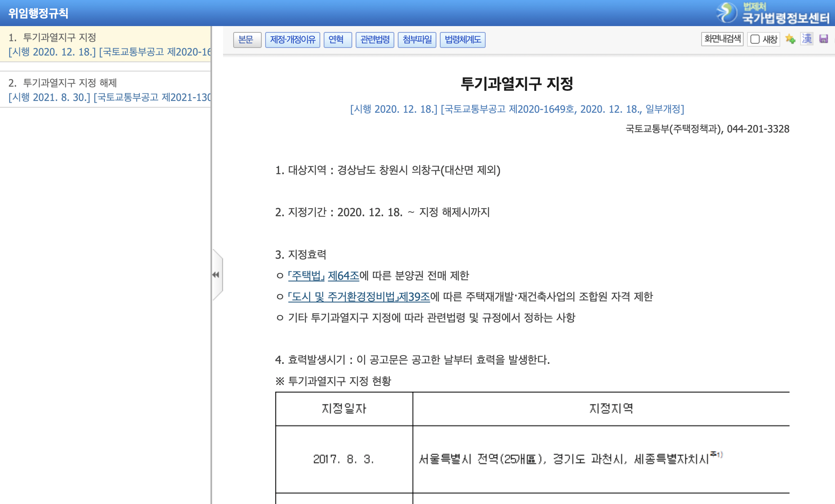
Task: Enable the 새창 checkbox
Action: pyautogui.click(x=755, y=39)
